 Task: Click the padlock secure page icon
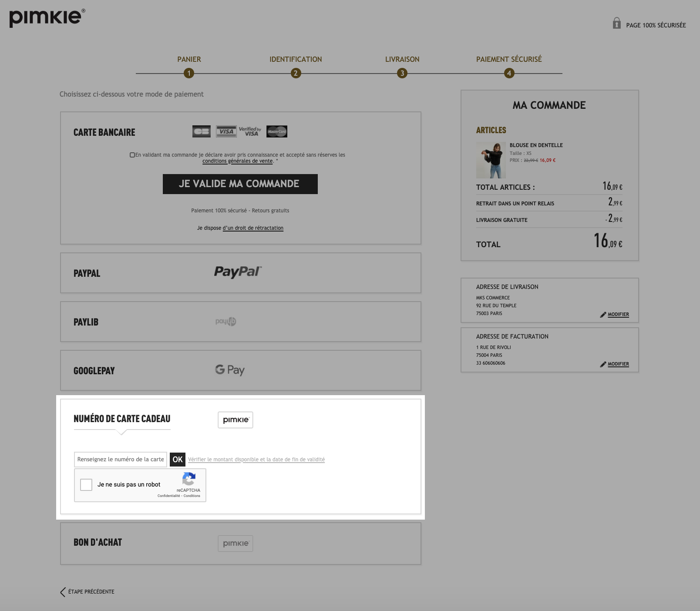(x=616, y=23)
